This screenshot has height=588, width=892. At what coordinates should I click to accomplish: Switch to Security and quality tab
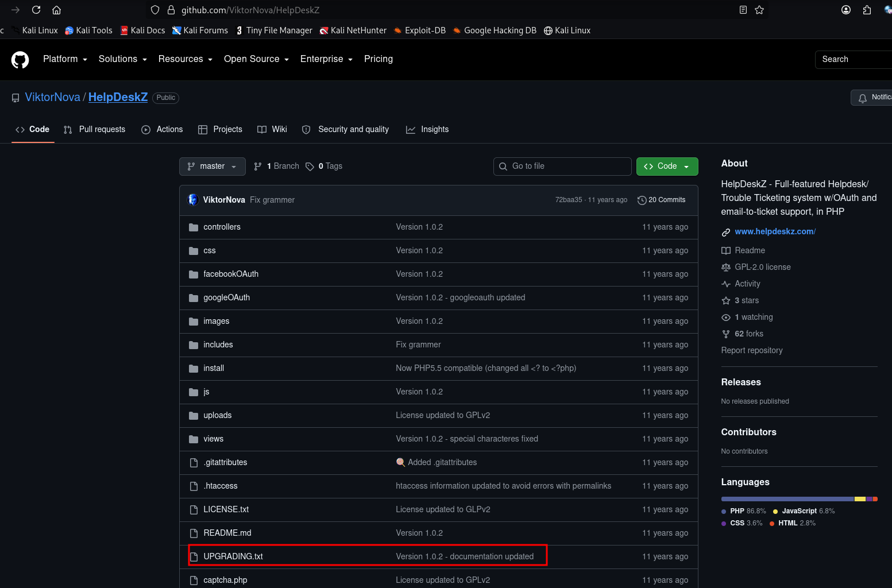345,130
